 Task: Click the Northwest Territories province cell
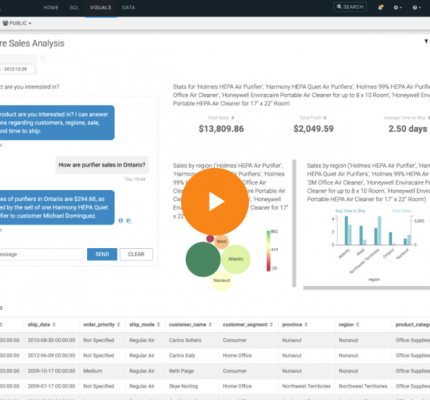click(x=306, y=386)
